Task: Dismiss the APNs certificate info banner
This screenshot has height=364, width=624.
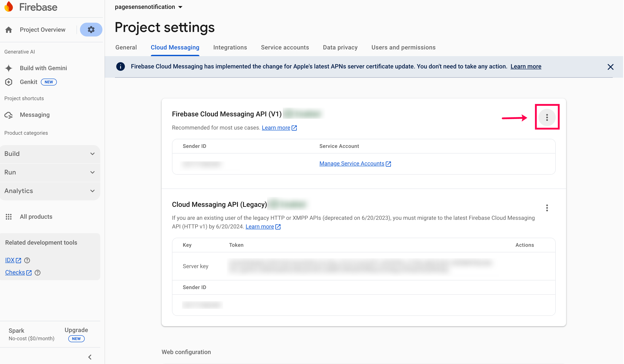Action: click(x=610, y=67)
